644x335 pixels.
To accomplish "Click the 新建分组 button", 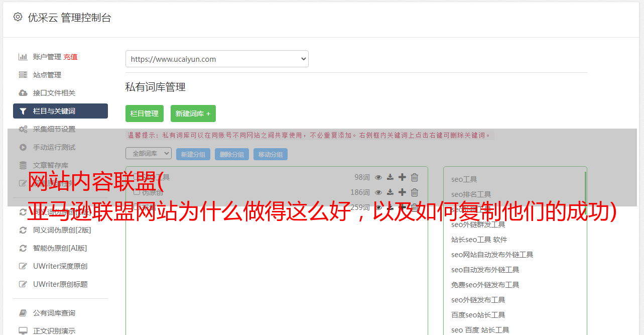I will tap(193, 154).
